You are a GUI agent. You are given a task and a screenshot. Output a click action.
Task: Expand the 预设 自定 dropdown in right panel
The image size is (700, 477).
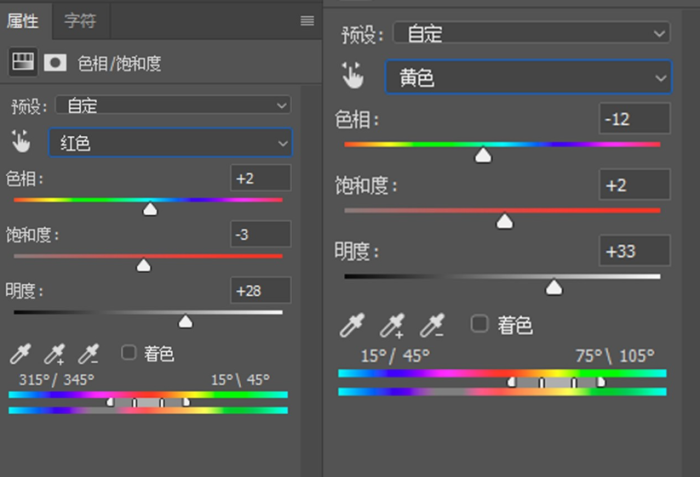point(531,33)
